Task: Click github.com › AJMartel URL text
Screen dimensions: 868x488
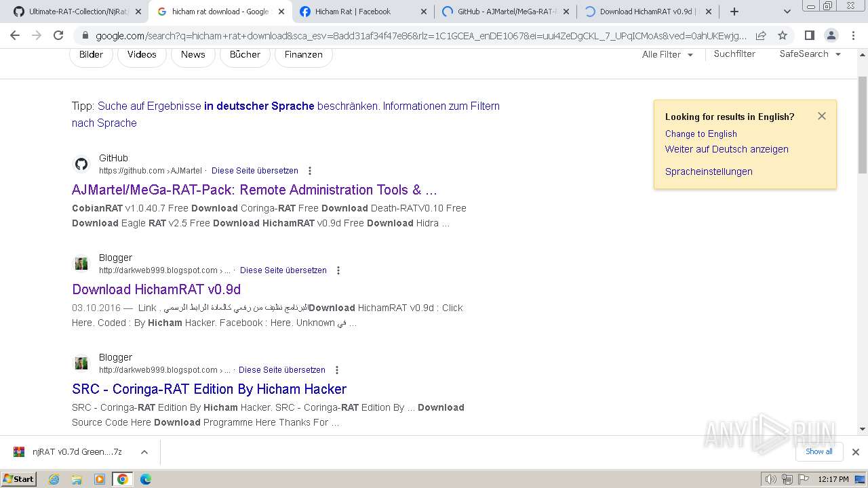Action: 151,171
